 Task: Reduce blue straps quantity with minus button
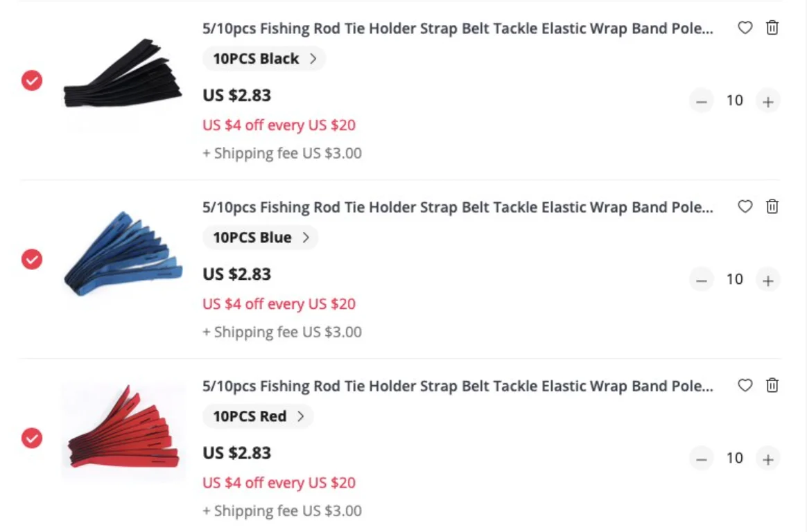click(702, 280)
